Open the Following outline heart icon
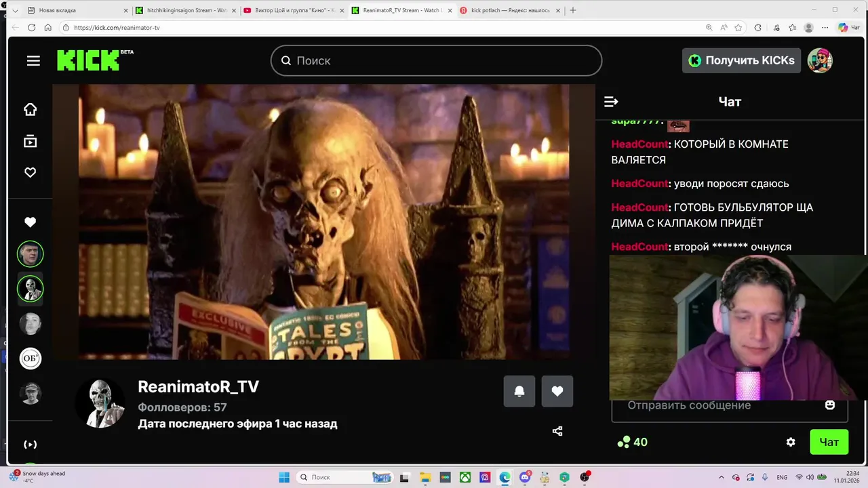This screenshot has height=488, width=868. [x=31, y=173]
